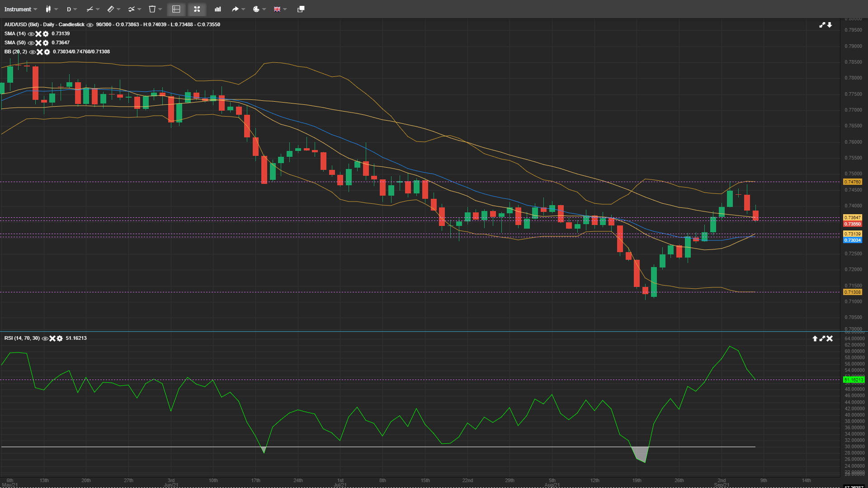The width and height of the screenshot is (868, 488).
Task: Maximize the RSI panel with expand icon
Action: [x=822, y=338]
